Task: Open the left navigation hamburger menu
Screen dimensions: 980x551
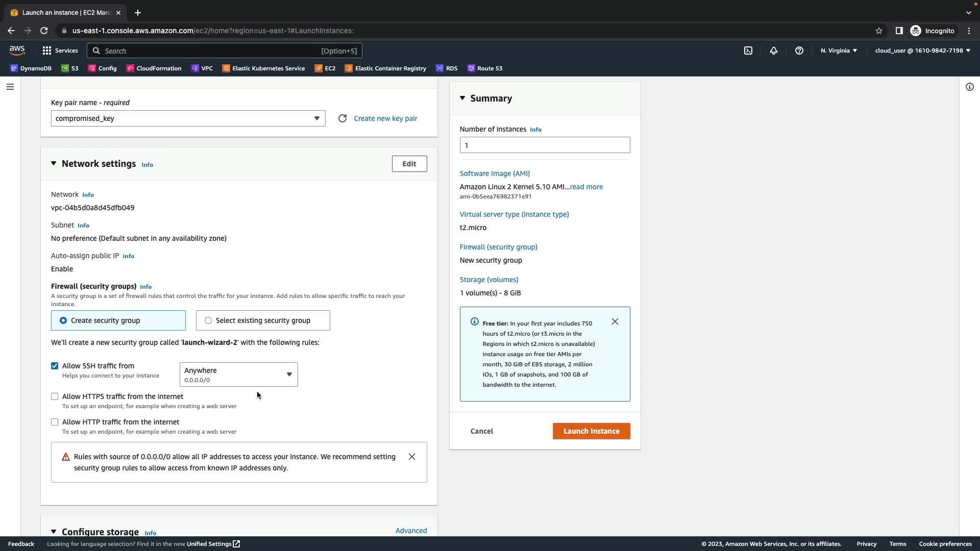Action: pos(10,87)
